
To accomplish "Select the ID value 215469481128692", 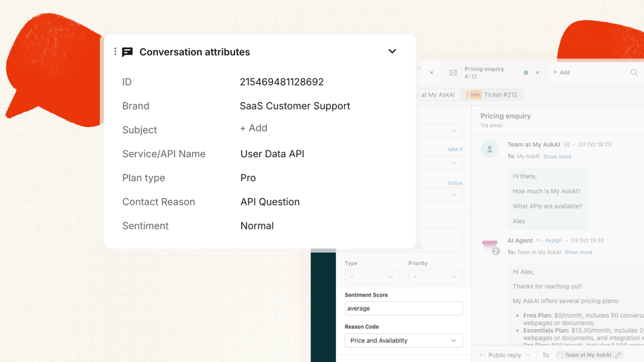I will pos(282,82).
